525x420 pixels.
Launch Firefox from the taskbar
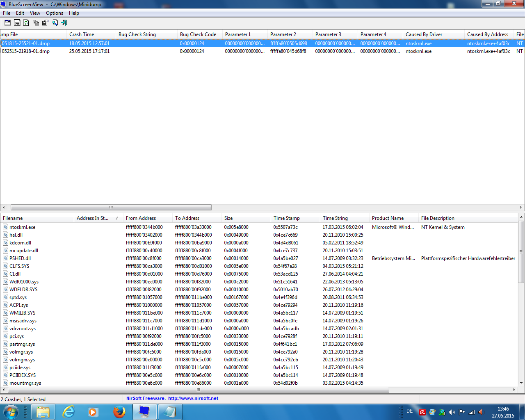pos(119,412)
